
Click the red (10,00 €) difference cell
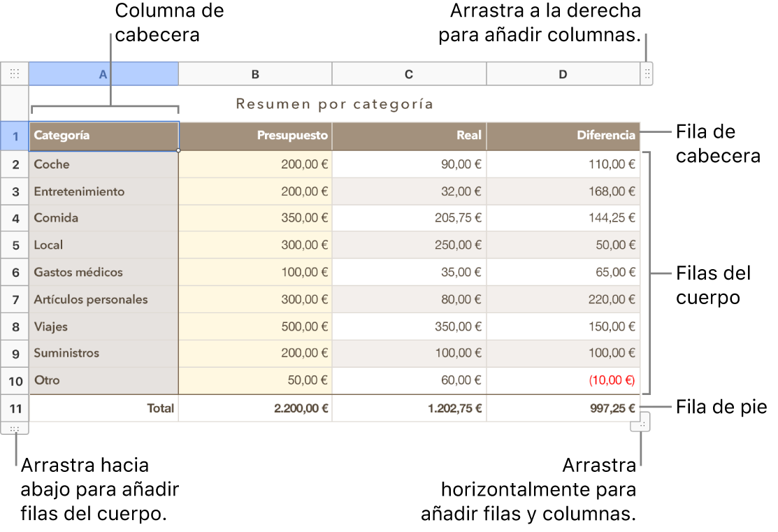click(563, 381)
